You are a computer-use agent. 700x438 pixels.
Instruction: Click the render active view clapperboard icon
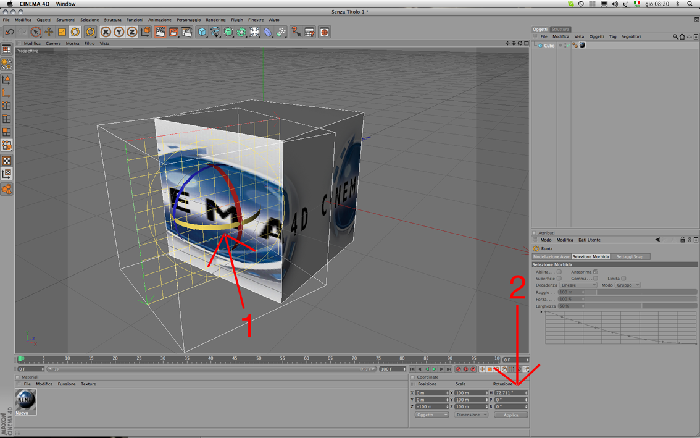160,32
